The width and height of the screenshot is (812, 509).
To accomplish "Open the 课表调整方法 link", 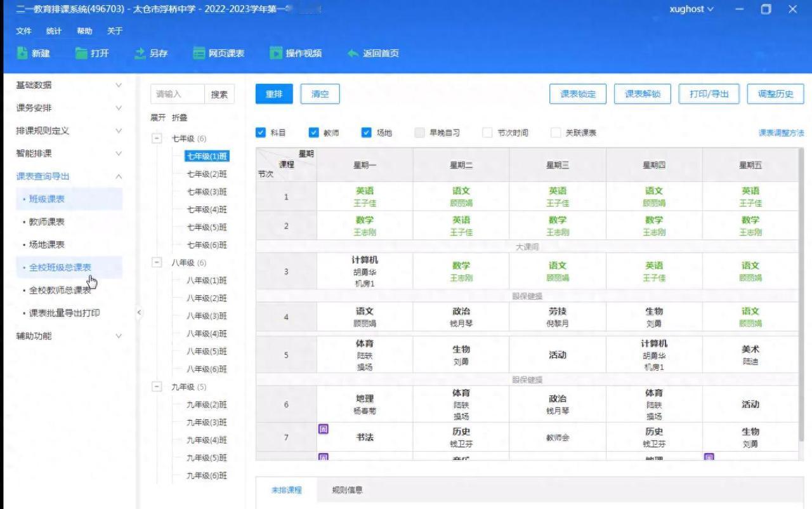I will pyautogui.click(x=782, y=133).
